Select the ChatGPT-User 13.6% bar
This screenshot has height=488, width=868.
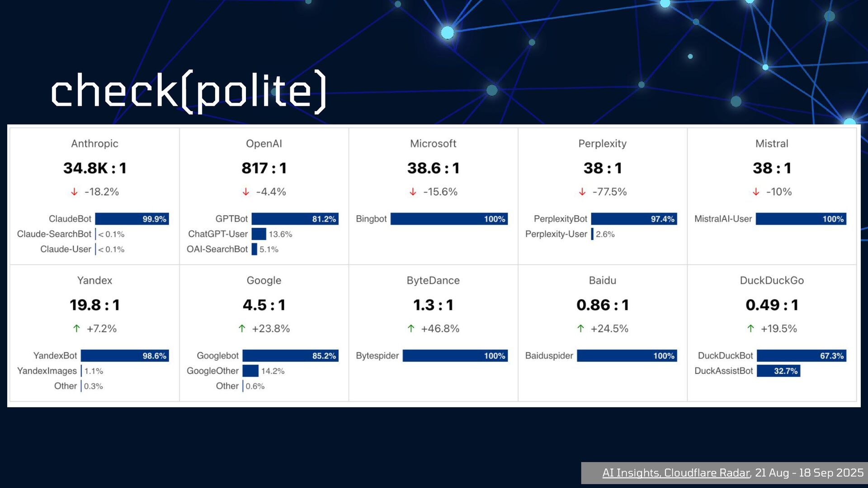click(259, 234)
